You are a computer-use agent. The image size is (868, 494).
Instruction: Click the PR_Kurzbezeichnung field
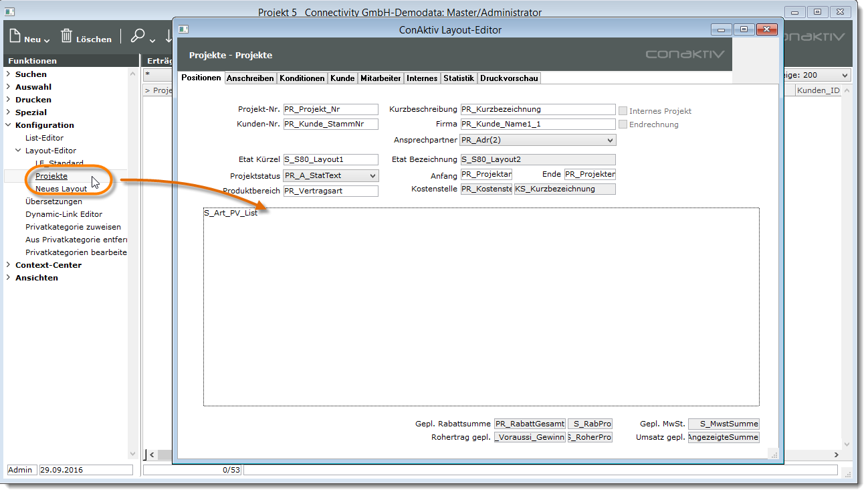click(x=537, y=109)
